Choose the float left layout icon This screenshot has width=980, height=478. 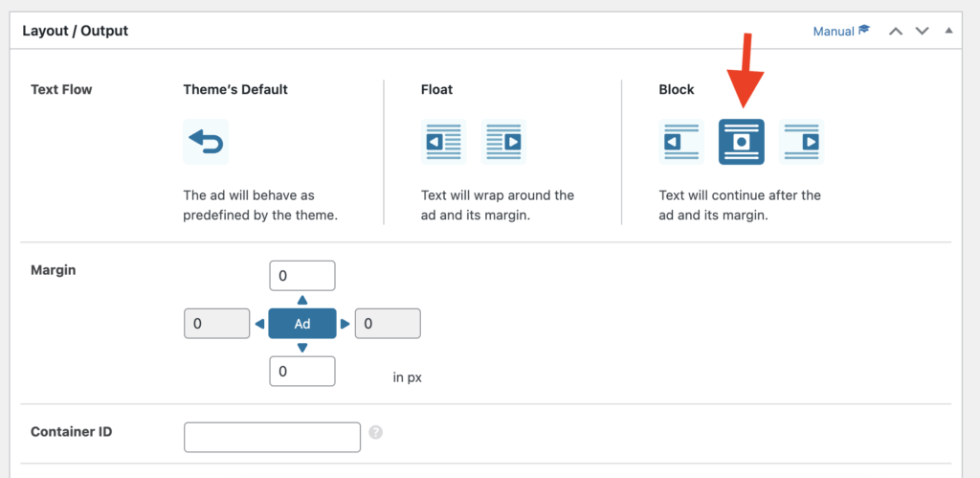coord(443,142)
